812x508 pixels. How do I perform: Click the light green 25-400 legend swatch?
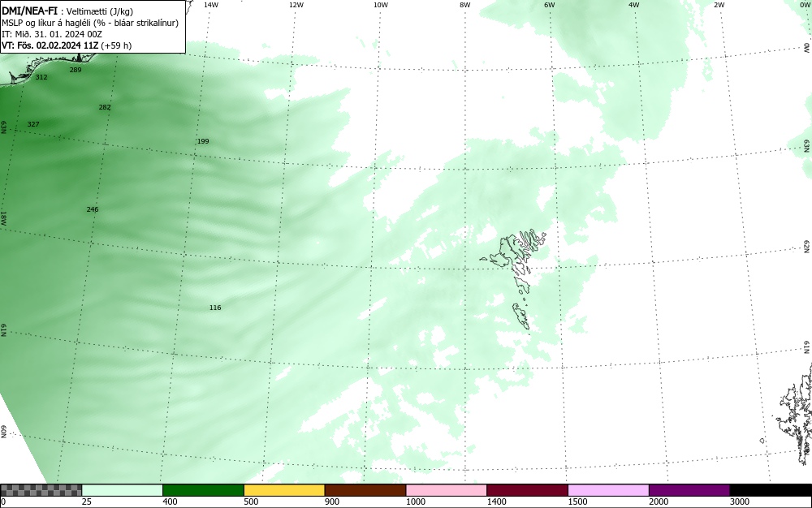[123, 490]
